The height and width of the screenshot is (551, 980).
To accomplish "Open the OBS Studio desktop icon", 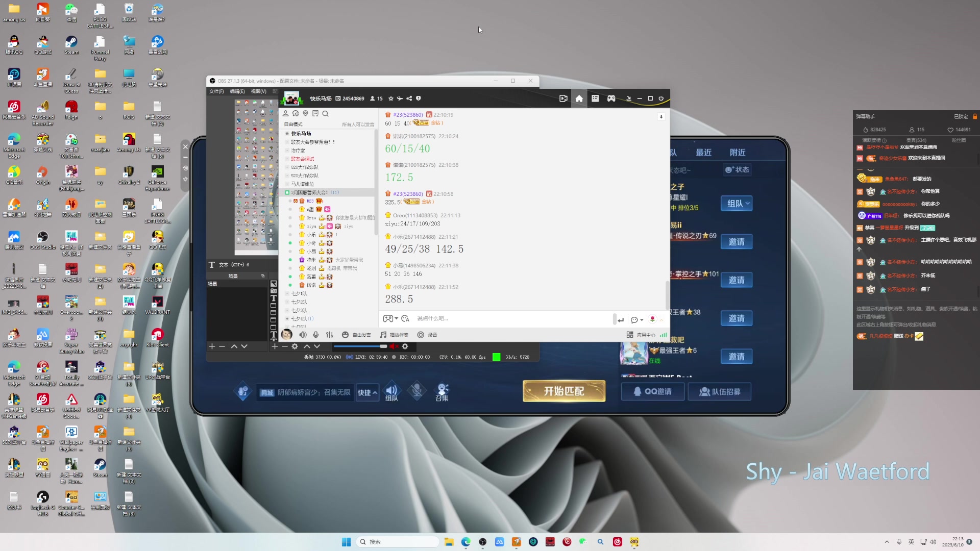I will (42, 240).
